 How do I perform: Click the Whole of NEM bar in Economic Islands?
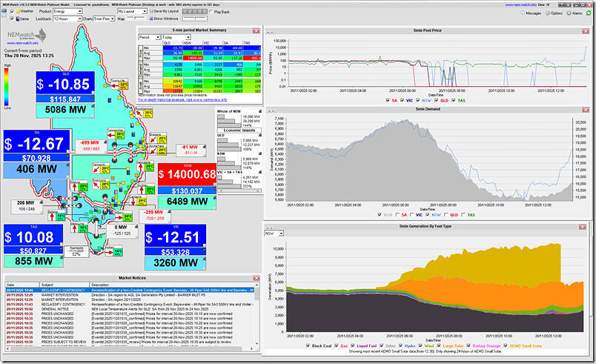coord(229,120)
